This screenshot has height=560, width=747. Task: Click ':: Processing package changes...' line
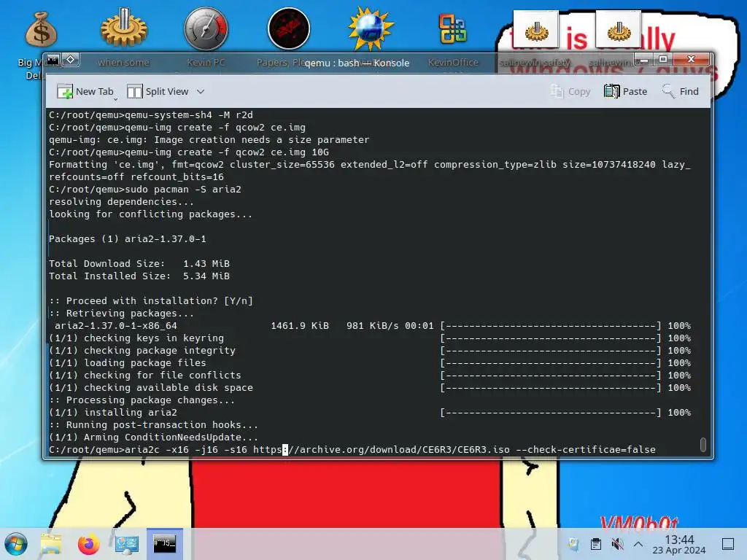(x=142, y=400)
